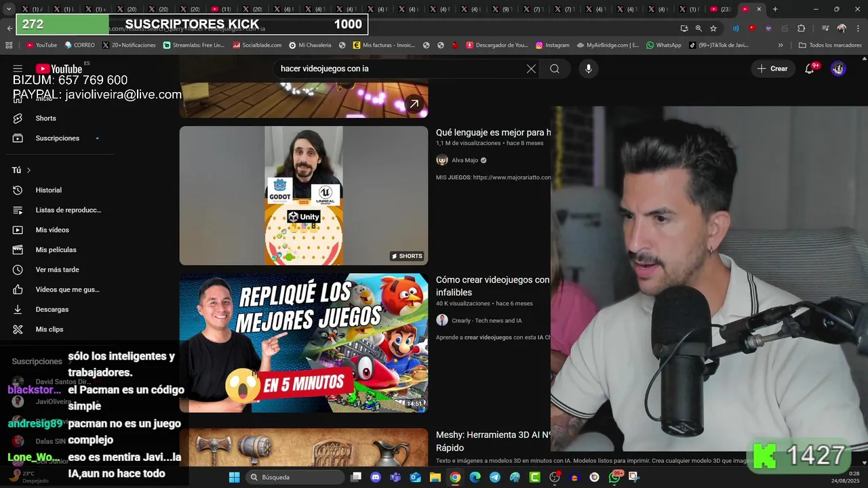868x488 pixels.
Task: Open the Repliqué los mejores juegos thumbnail
Action: (304, 343)
